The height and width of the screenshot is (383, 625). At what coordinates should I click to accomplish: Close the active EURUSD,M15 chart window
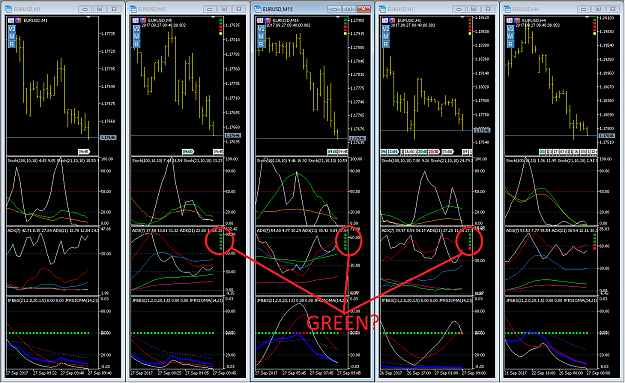coord(364,9)
